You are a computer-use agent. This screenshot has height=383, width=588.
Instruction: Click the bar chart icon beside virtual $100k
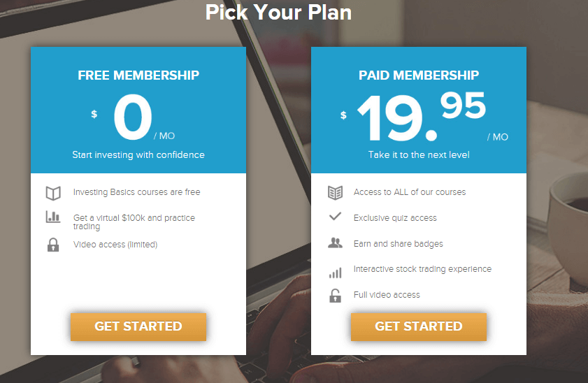tap(53, 217)
